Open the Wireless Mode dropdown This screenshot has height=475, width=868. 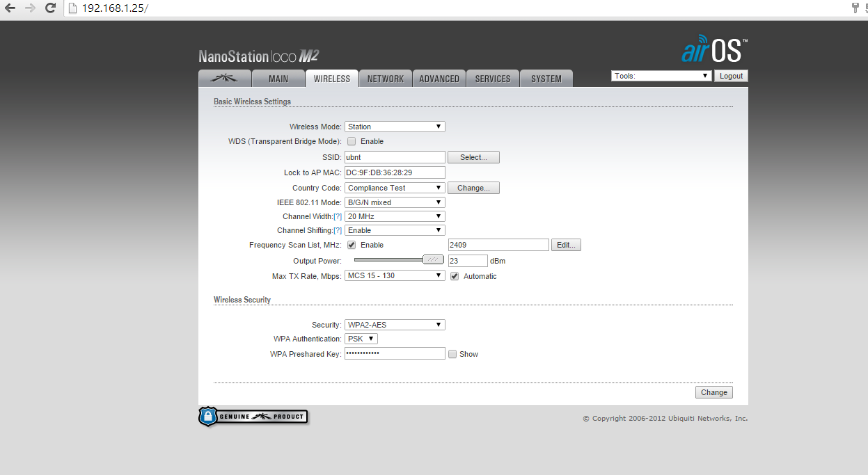click(395, 127)
